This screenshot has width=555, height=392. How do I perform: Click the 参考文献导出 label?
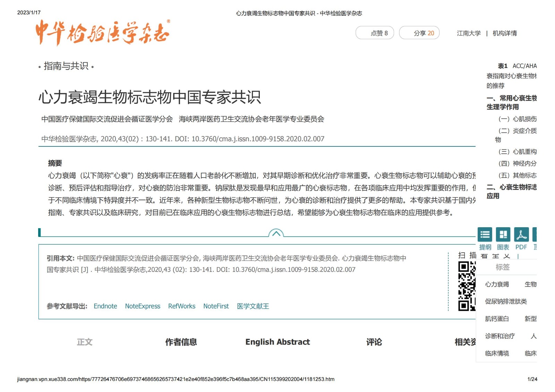[67, 306]
